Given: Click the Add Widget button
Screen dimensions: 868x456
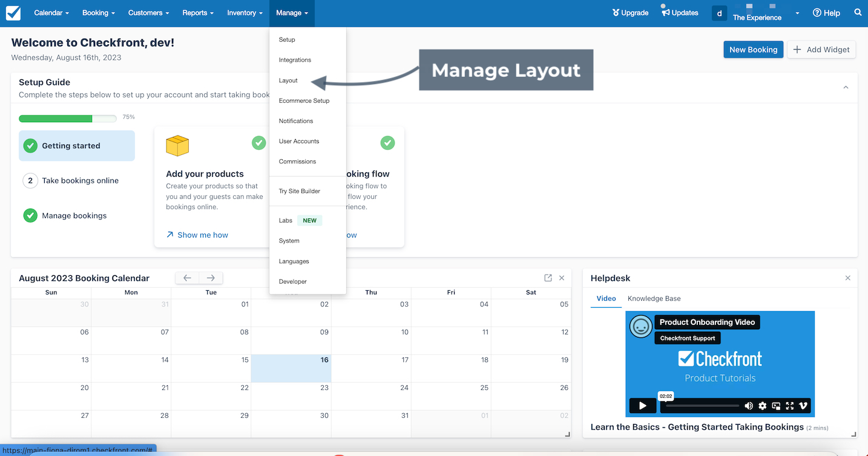Looking at the screenshot, I should coord(821,50).
